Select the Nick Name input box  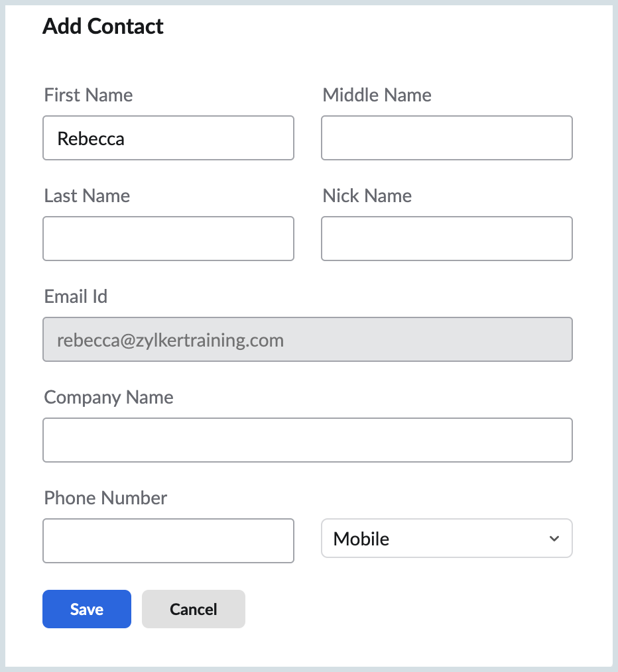point(446,239)
